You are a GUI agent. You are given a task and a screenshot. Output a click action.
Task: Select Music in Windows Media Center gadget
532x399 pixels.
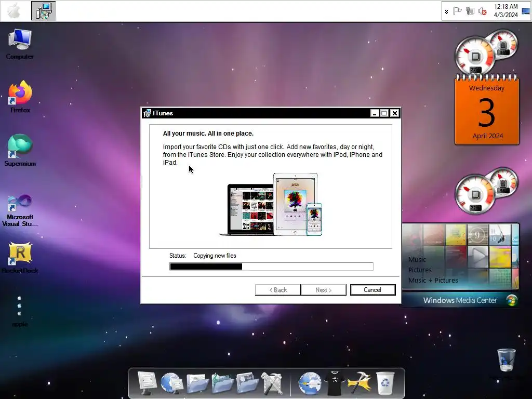(x=417, y=260)
